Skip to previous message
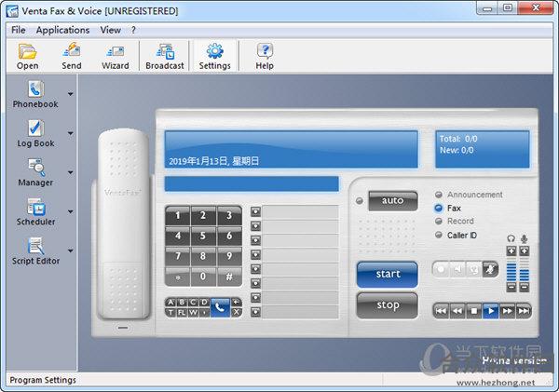 click(x=441, y=311)
